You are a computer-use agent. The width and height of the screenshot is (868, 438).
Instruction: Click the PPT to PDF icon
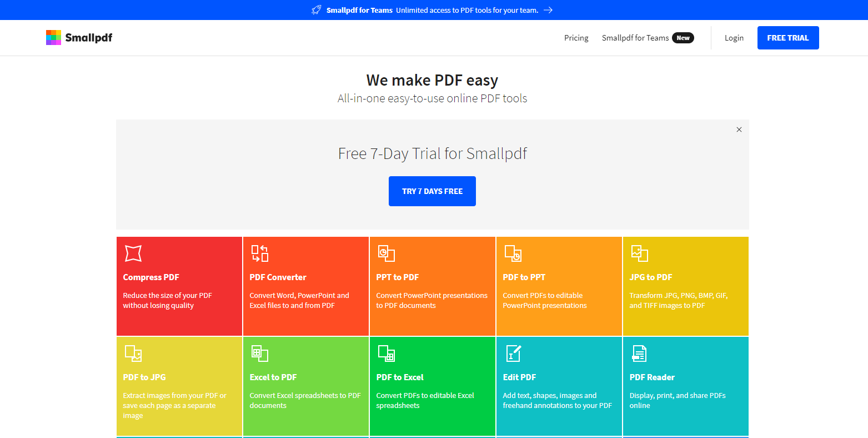pos(386,253)
